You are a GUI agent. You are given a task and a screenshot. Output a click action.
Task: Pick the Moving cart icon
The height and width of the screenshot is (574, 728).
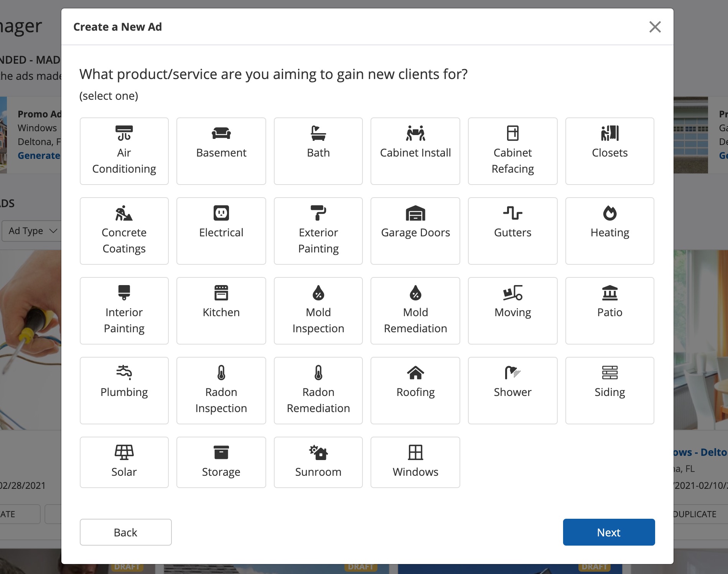tap(512, 293)
